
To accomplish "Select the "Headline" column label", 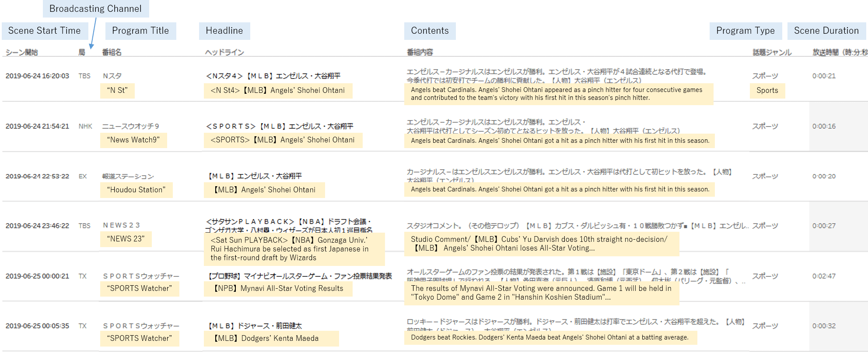I will click(x=224, y=31).
